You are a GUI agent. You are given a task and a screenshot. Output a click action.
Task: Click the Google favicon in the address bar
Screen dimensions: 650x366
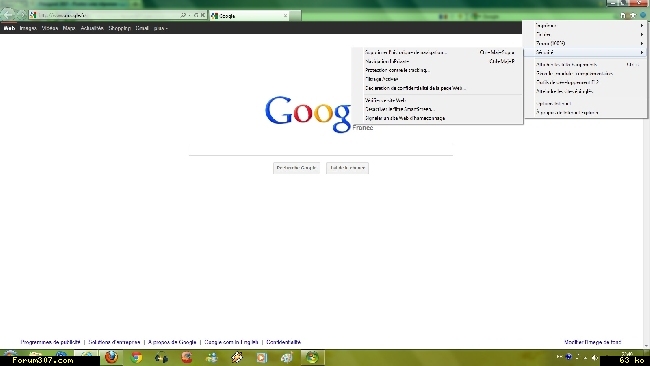pyautogui.click(x=33, y=15)
